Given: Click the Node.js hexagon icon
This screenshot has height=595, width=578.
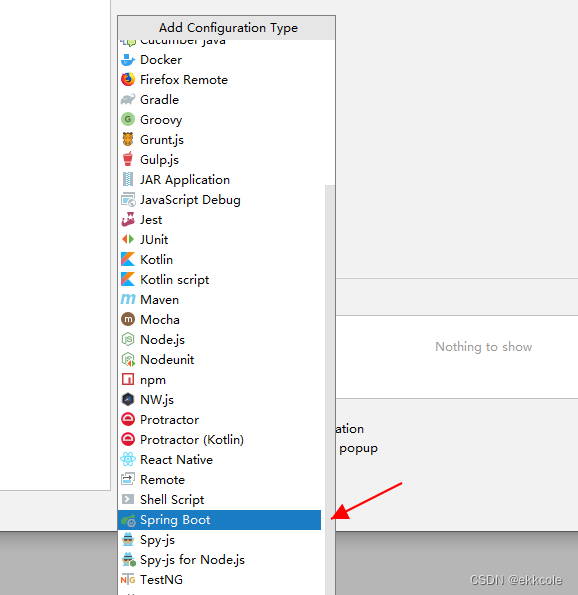Looking at the screenshot, I should pyautogui.click(x=128, y=339).
